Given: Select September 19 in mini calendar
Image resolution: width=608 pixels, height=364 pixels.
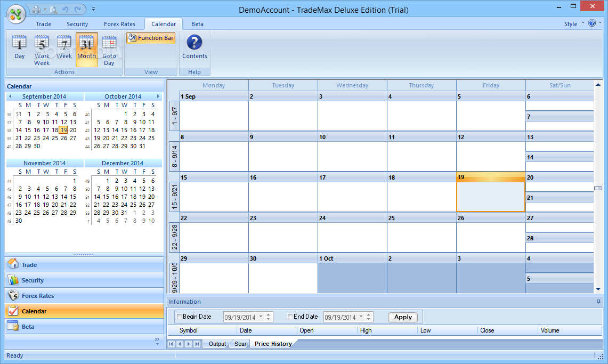Looking at the screenshot, I should tap(63, 130).
